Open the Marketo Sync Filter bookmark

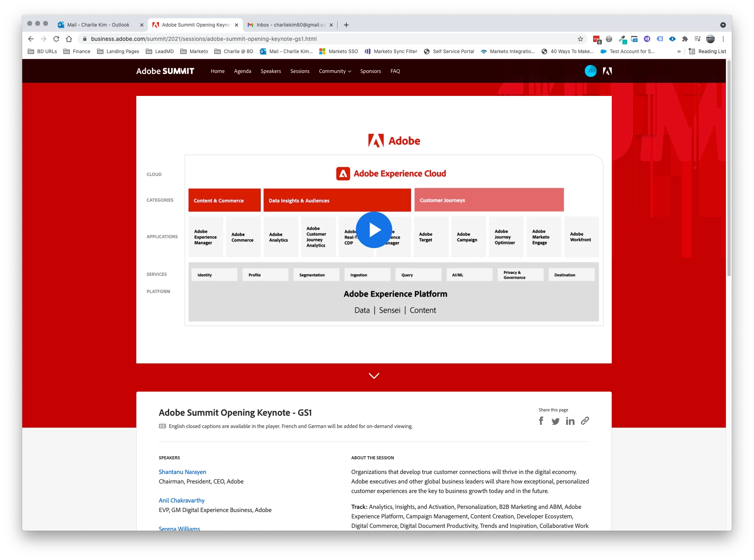[x=391, y=52]
